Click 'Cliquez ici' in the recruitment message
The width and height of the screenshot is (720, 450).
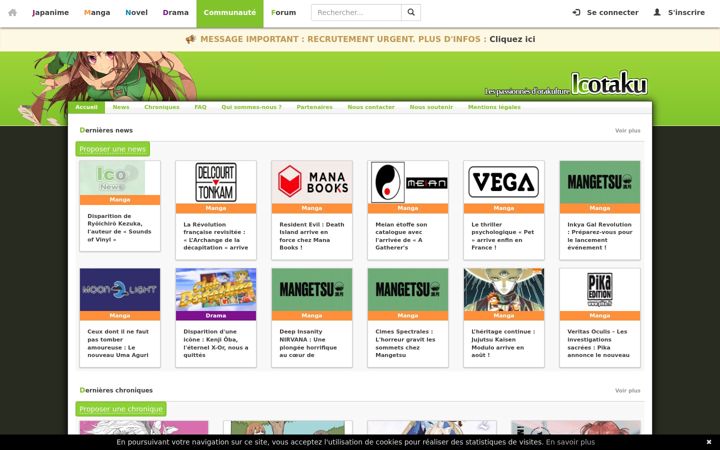pos(512,39)
